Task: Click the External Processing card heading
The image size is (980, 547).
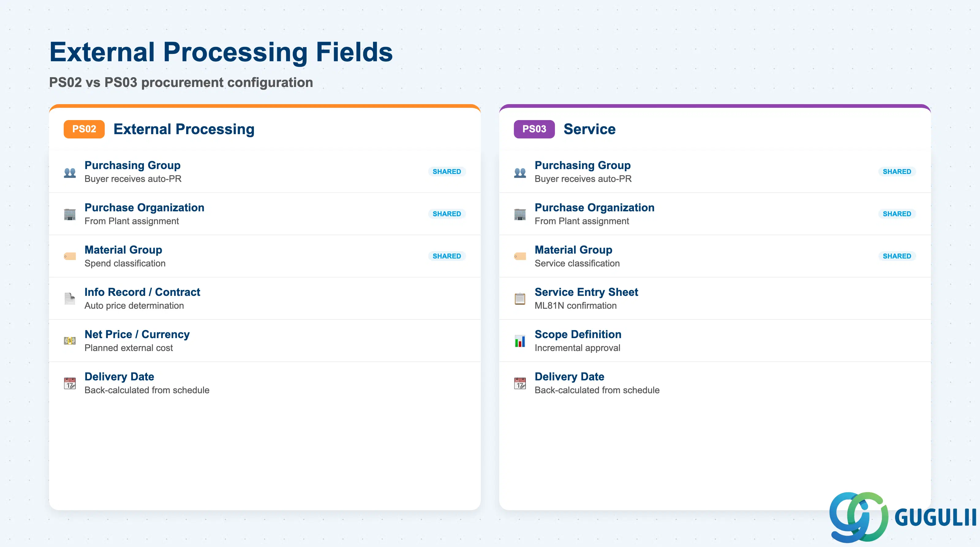Action: tap(184, 129)
